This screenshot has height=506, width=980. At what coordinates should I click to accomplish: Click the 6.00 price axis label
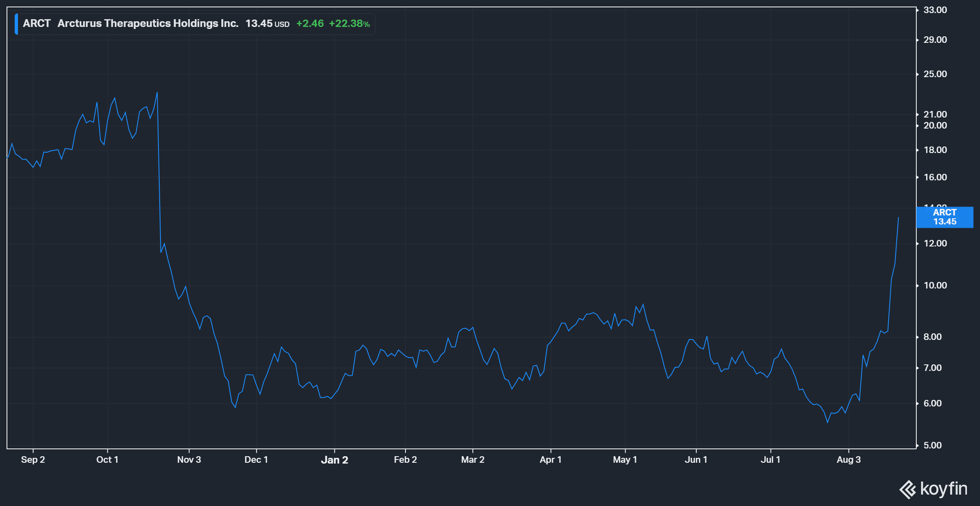pyautogui.click(x=933, y=404)
